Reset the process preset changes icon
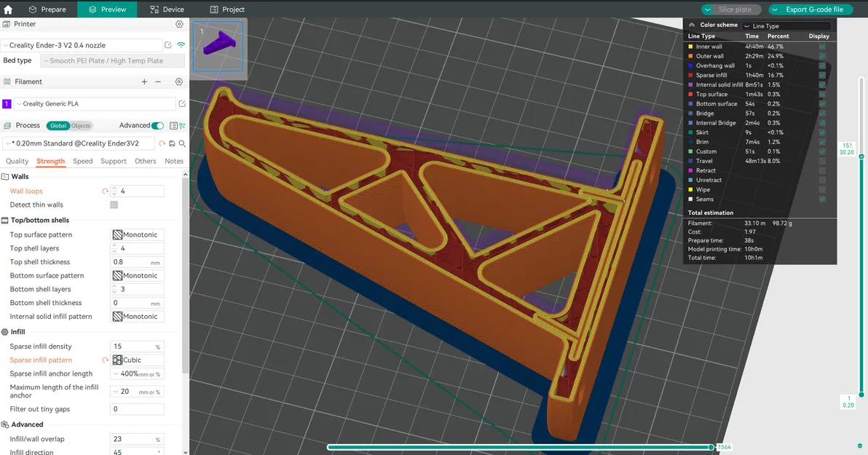This screenshot has height=455, width=868. click(162, 143)
